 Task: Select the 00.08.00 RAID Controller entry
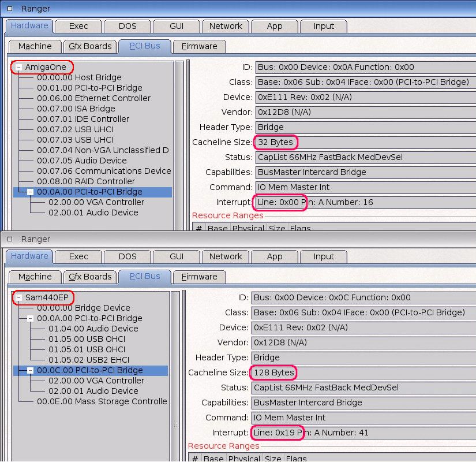[86, 182]
